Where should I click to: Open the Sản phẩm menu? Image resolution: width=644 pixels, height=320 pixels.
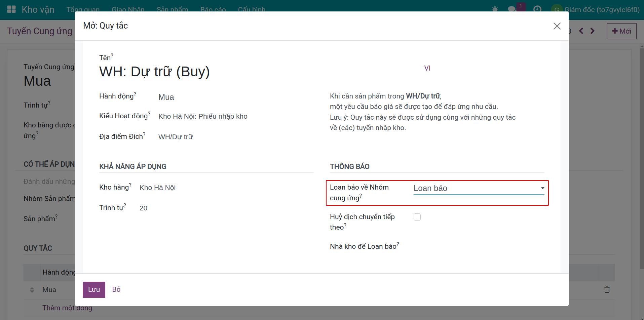tap(172, 9)
